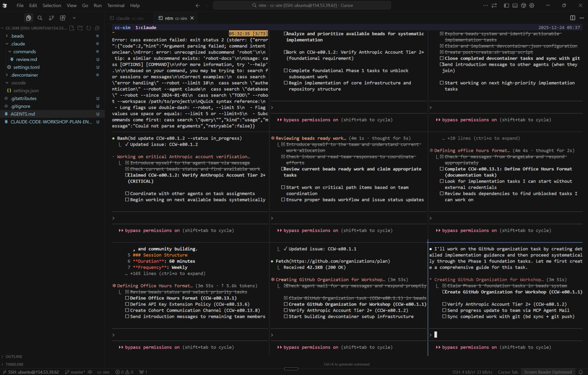Open Cursor settings gear icon
The image size is (588, 375).
tap(532, 5)
